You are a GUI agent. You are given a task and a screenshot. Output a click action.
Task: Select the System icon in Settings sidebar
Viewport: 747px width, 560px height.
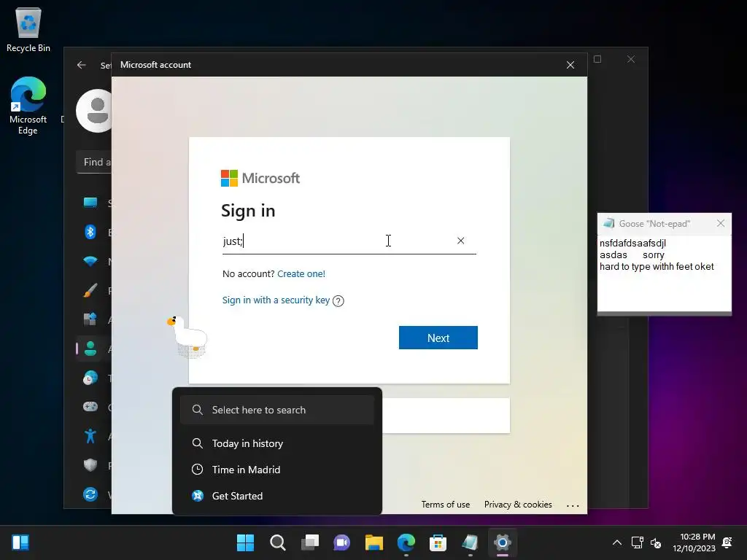[90, 203]
